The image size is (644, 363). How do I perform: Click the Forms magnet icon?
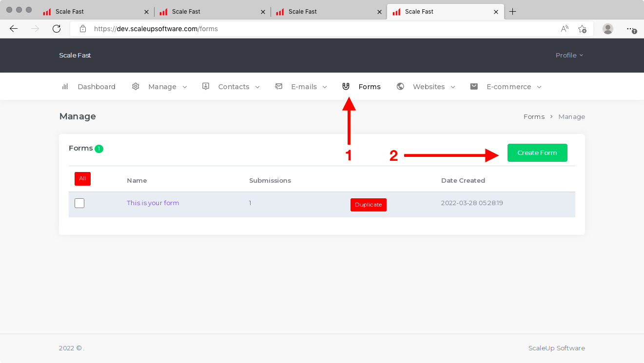(346, 86)
